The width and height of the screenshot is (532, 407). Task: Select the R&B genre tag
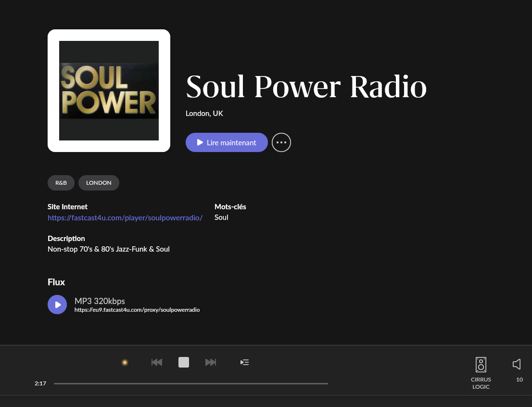61,183
